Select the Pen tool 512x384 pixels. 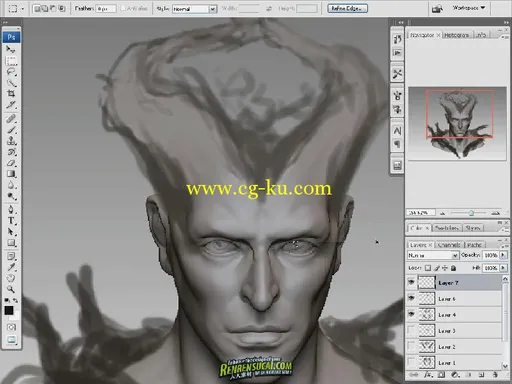click(x=11, y=210)
